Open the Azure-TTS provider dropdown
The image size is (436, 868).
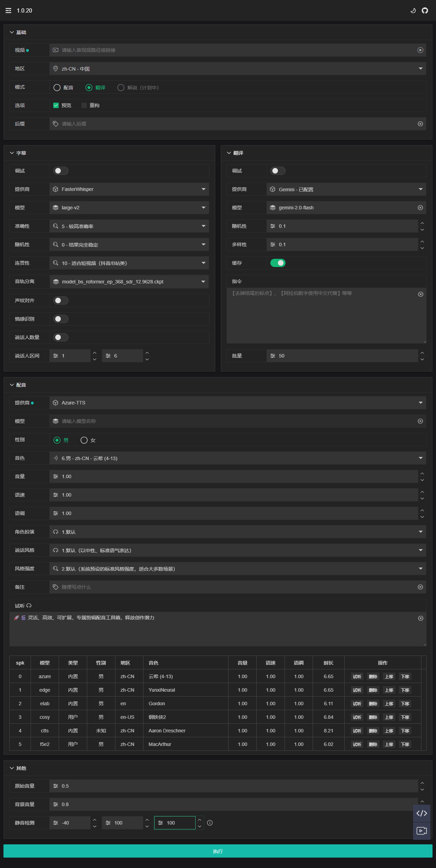tap(238, 403)
